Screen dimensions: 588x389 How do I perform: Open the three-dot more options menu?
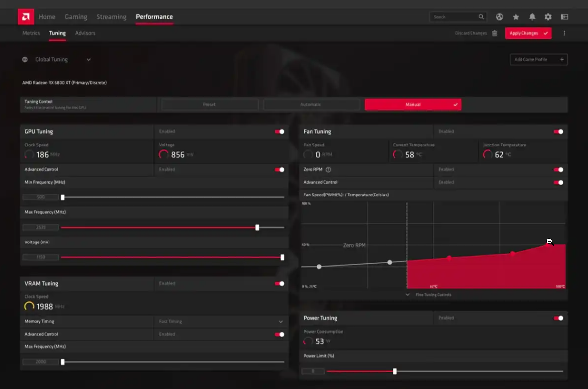(x=564, y=33)
